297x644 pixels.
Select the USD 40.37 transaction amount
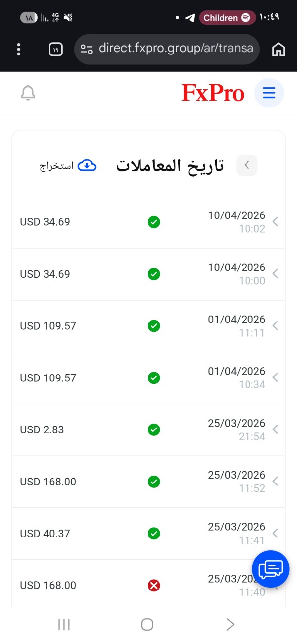pyautogui.click(x=45, y=534)
